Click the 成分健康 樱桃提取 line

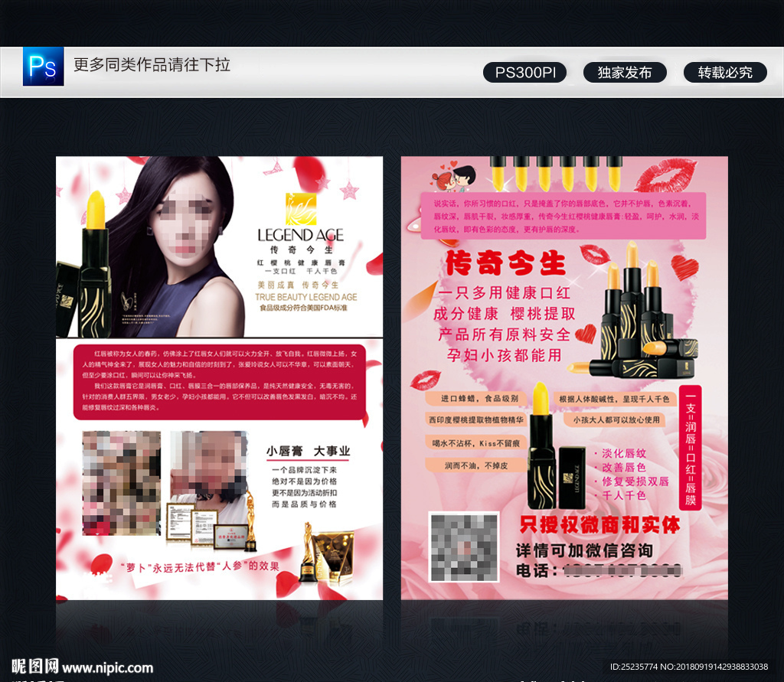coord(505,314)
